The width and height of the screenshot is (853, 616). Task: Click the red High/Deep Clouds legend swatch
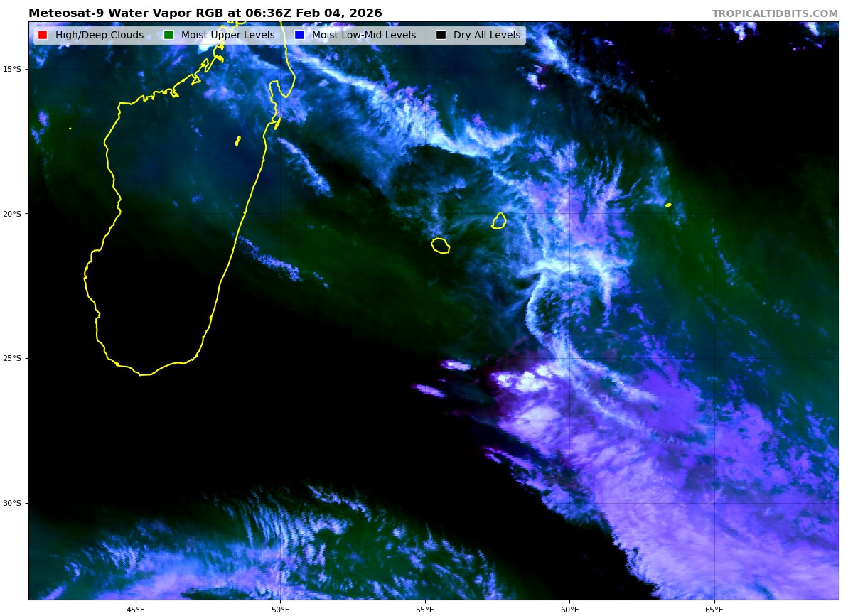43,35
